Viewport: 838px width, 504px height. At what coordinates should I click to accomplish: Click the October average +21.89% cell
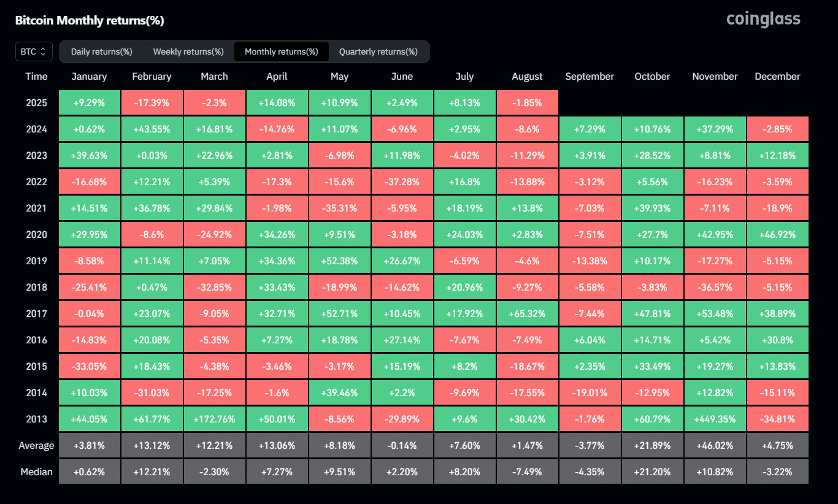(653, 446)
